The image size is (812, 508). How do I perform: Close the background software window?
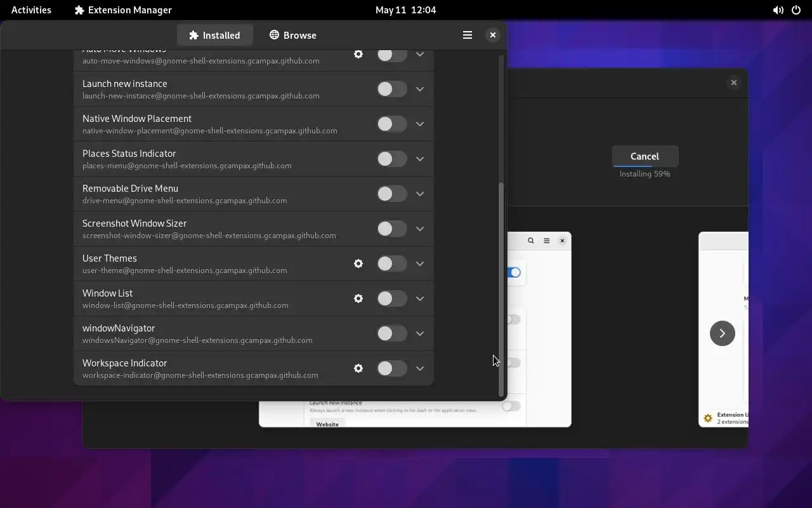[x=733, y=83]
